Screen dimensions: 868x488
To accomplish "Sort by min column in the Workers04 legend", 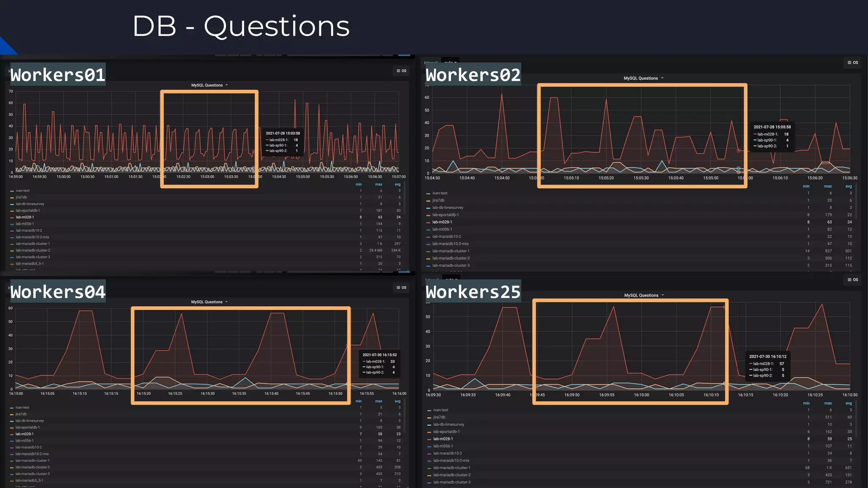I will 359,401.
